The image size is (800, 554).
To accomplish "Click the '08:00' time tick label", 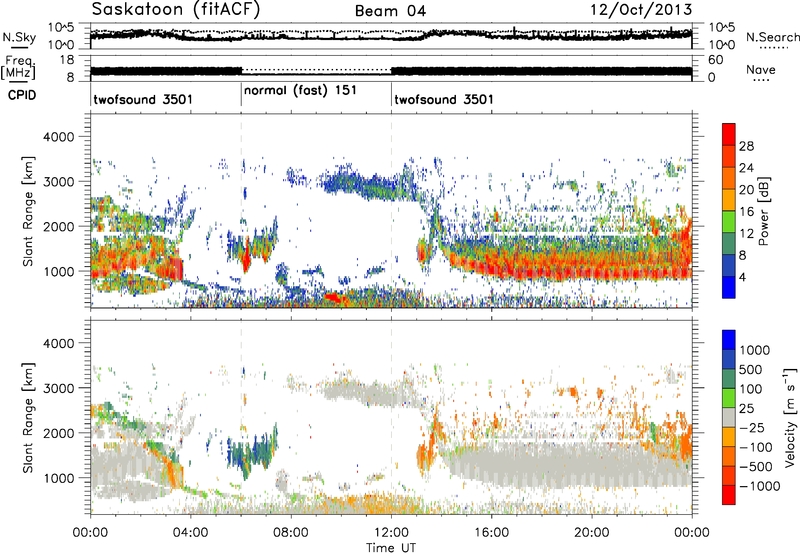I will (x=291, y=533).
